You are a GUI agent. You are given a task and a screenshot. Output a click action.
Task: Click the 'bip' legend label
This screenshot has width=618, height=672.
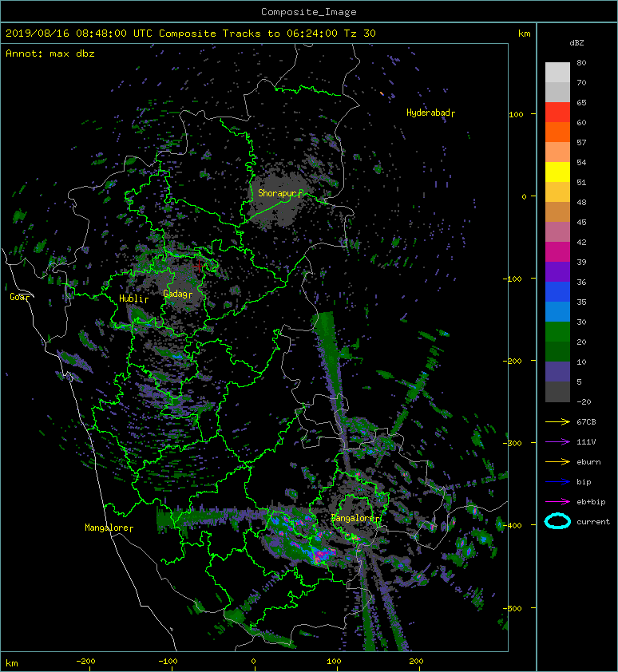pos(584,482)
